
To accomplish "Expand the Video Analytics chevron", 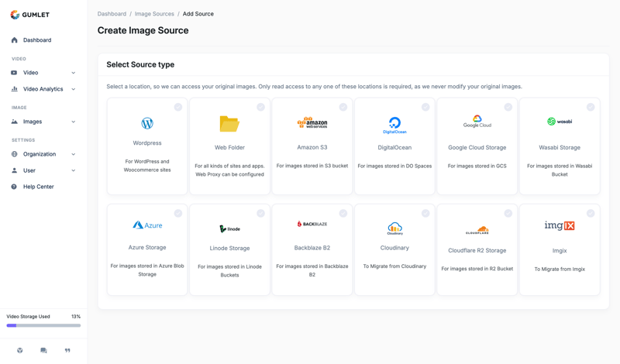I will point(73,89).
